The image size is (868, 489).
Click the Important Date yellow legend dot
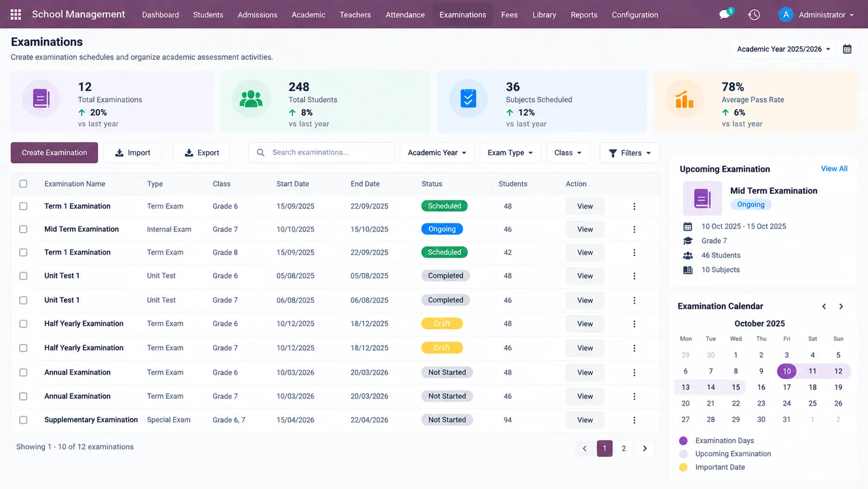pyautogui.click(x=683, y=467)
